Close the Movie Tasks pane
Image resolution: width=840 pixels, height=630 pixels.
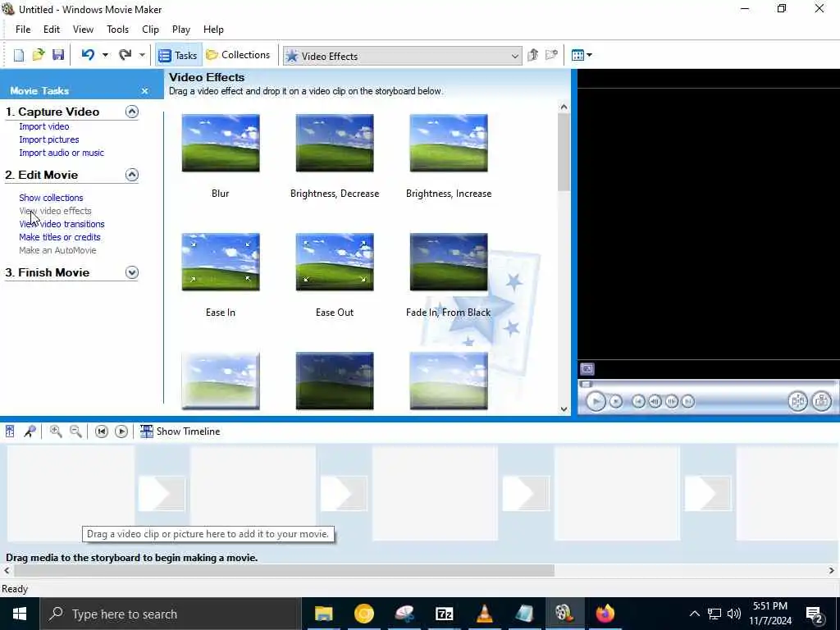(x=144, y=91)
